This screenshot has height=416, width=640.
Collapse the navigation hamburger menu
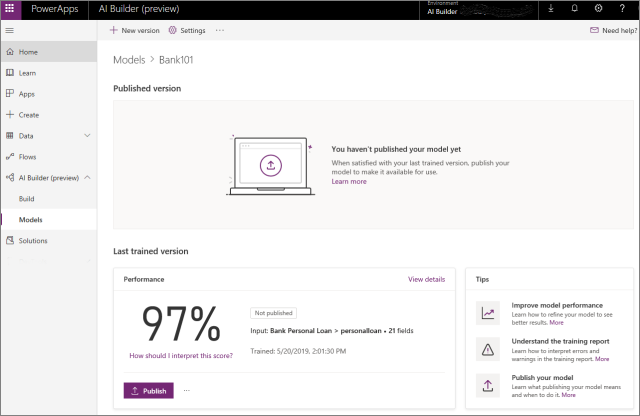click(x=10, y=31)
